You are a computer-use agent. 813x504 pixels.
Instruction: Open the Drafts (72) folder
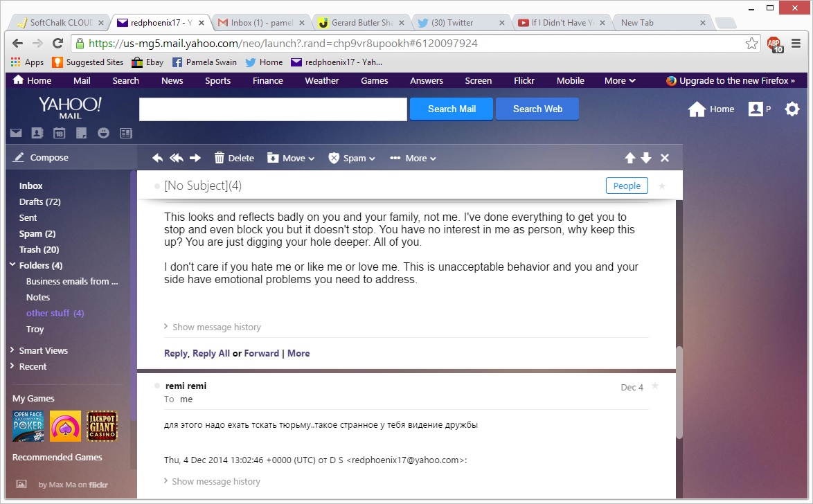pyautogui.click(x=40, y=201)
